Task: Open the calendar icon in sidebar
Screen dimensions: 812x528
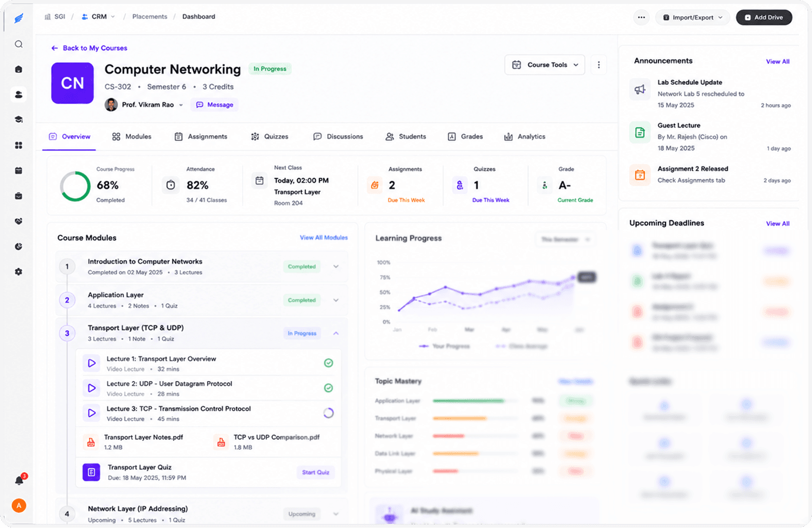Action: coord(18,171)
